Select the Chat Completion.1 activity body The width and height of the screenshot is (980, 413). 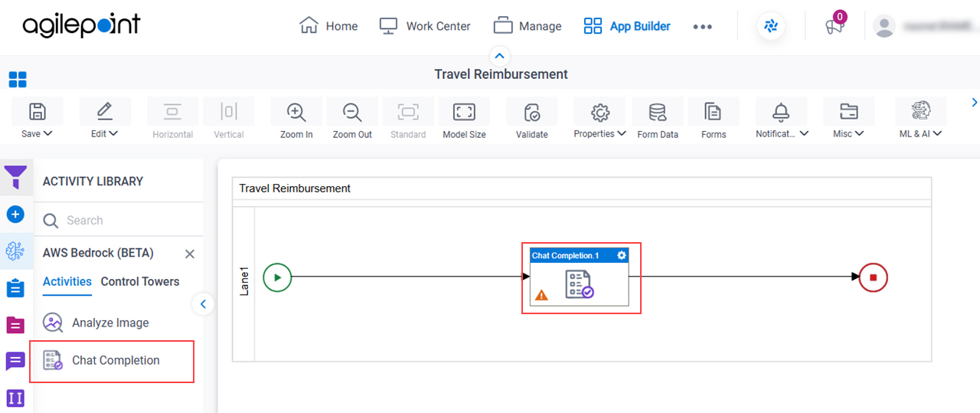coord(580,284)
